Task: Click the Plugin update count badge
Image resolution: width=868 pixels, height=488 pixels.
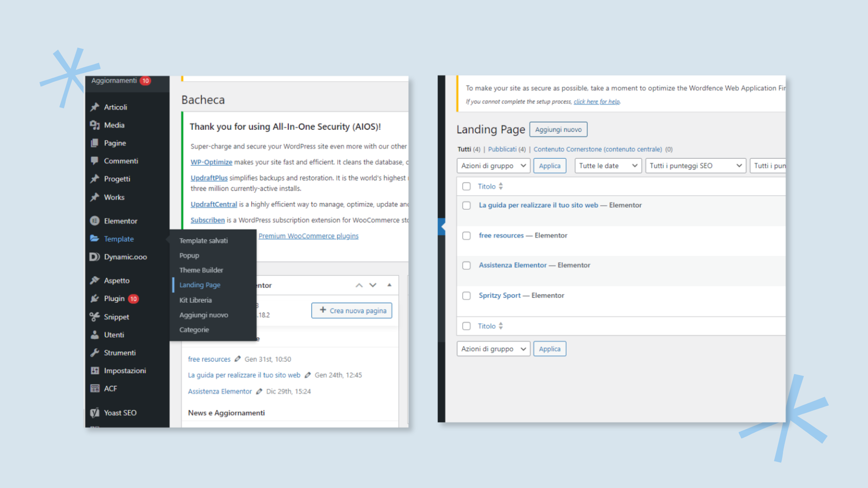Action: pos(133,299)
